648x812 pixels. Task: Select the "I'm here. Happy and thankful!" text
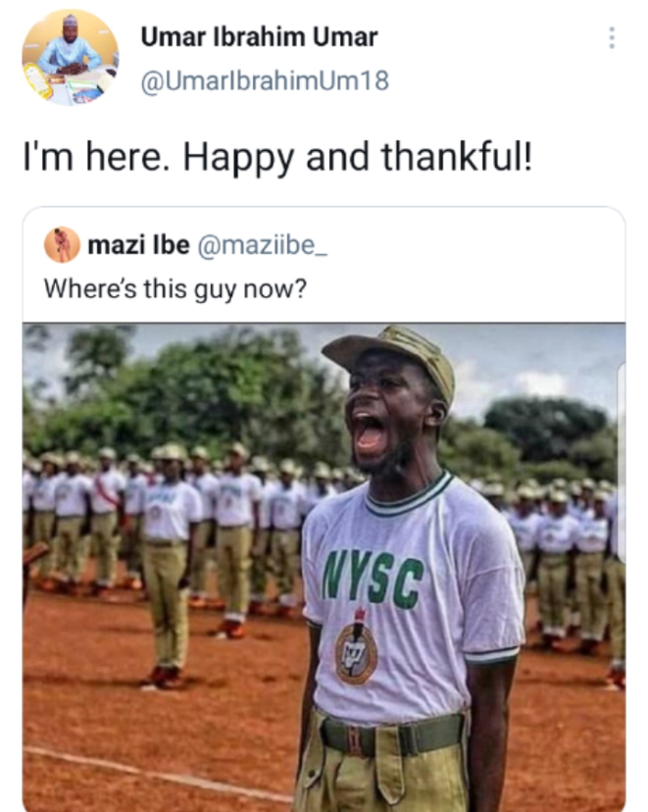(277, 157)
